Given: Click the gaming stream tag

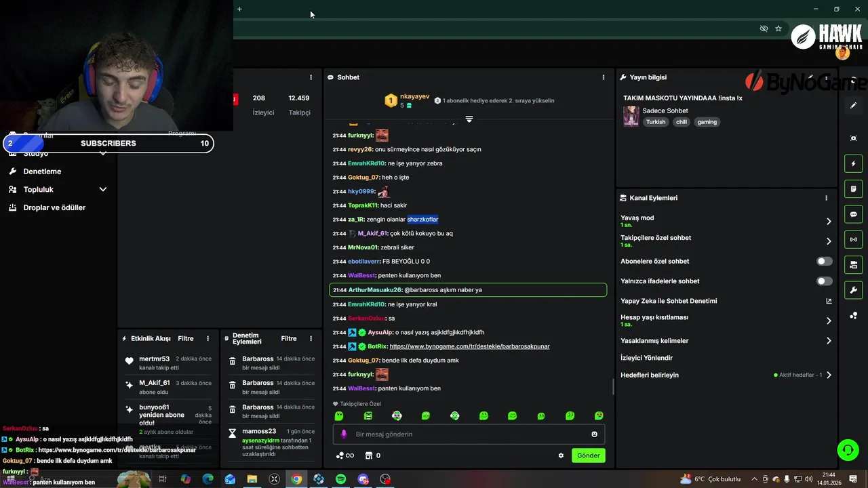Looking at the screenshot, I should point(707,122).
